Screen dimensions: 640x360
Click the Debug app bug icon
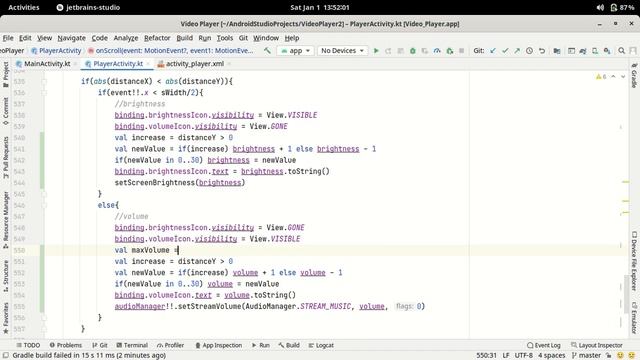[x=413, y=51]
